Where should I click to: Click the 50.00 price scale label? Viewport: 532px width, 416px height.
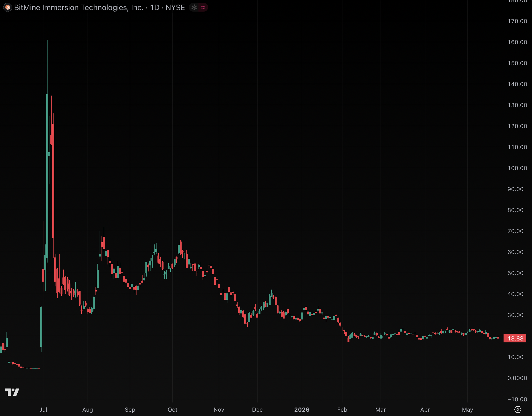click(x=515, y=273)
